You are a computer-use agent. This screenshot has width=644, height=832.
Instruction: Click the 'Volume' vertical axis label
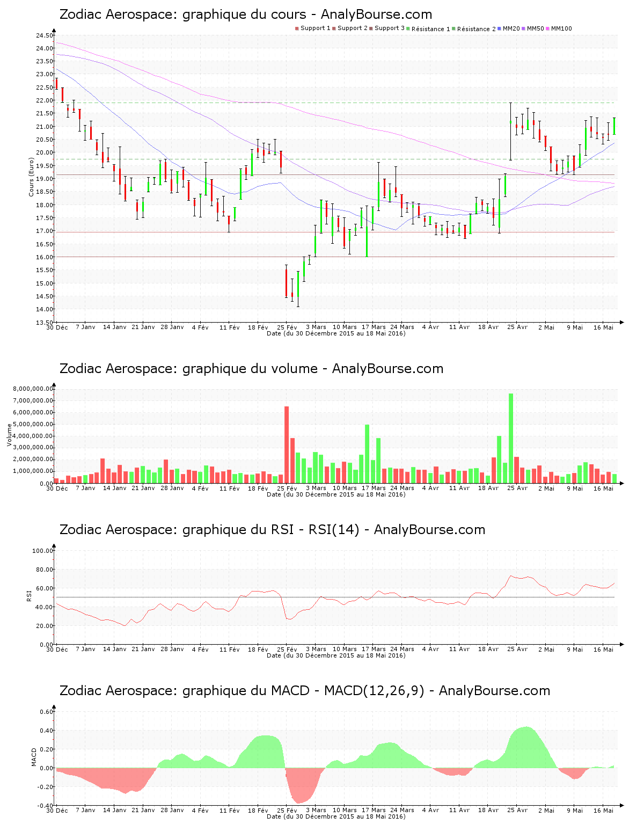9,435
